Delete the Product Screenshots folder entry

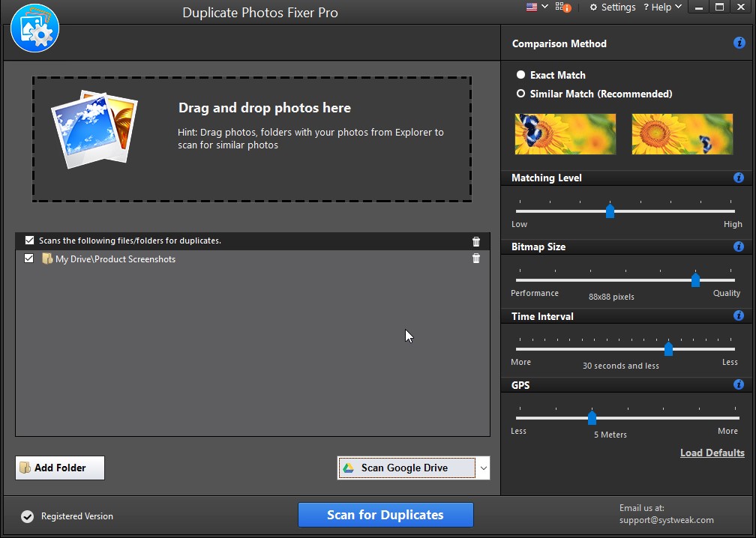475,259
